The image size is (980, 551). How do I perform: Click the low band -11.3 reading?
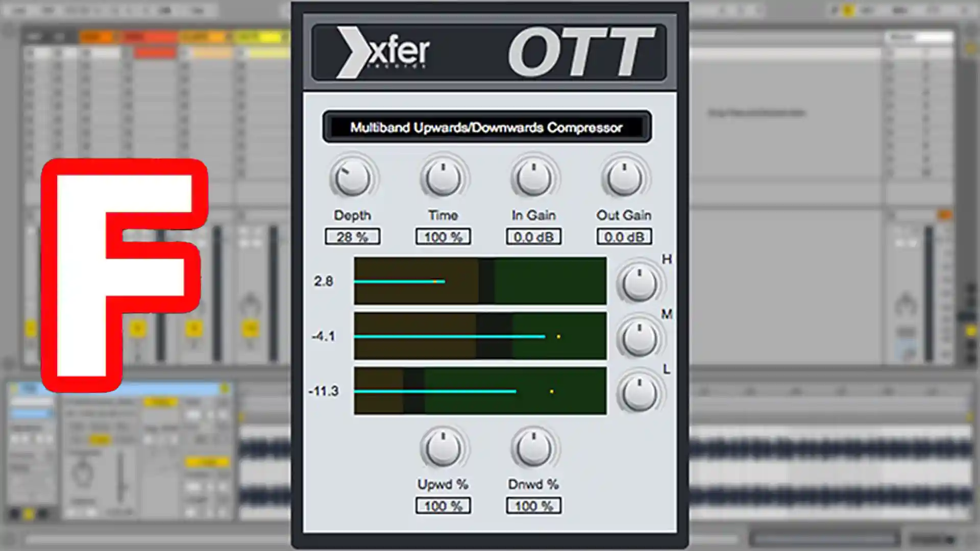point(324,391)
